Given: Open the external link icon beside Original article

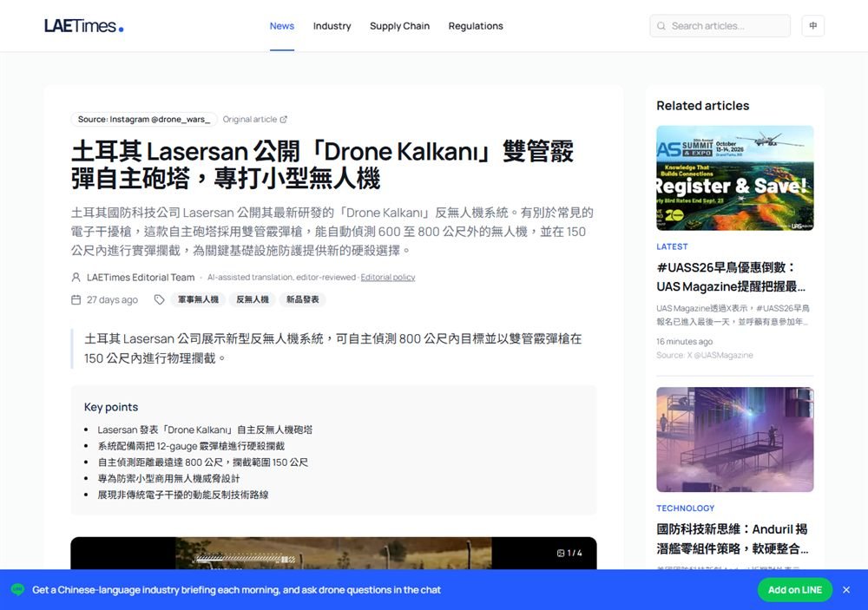Looking at the screenshot, I should pos(284,120).
